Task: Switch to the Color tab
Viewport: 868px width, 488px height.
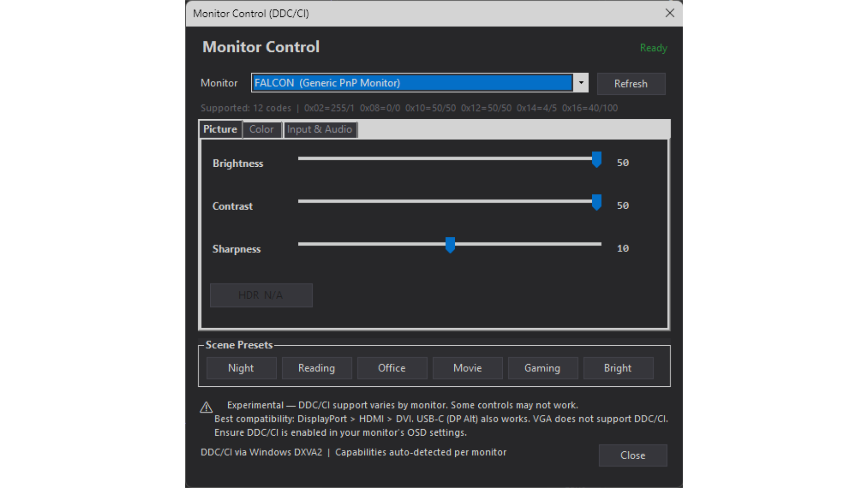Action: (x=261, y=129)
